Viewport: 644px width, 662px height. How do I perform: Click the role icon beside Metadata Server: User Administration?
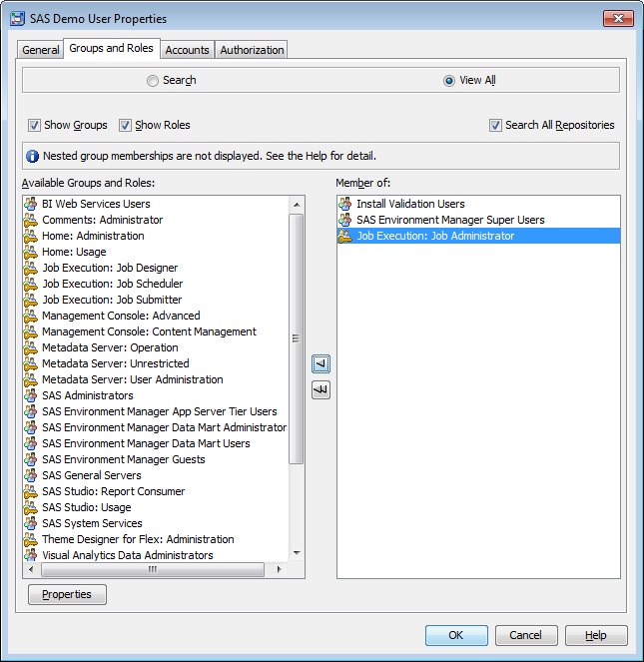coord(31,380)
